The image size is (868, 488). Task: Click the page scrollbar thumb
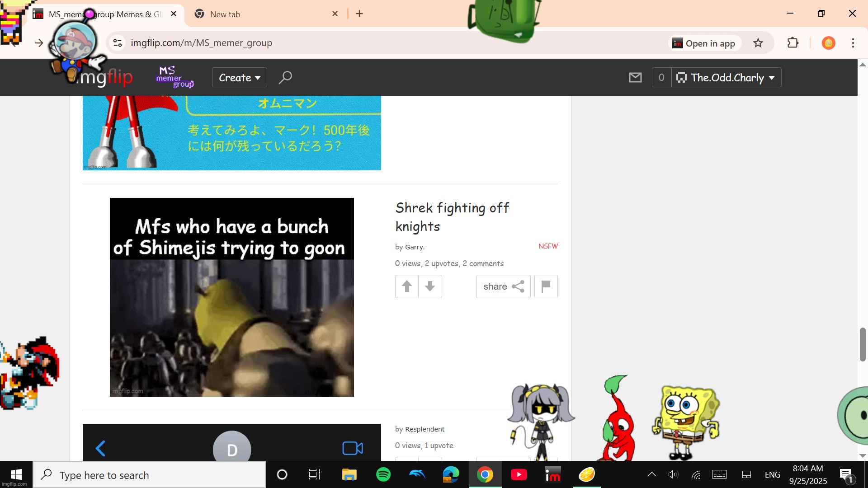click(863, 344)
